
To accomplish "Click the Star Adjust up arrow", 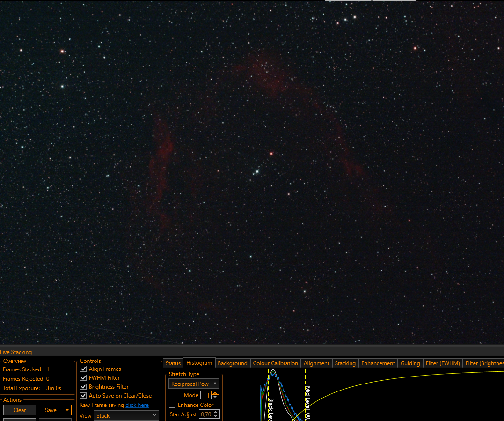I will pos(216,412).
